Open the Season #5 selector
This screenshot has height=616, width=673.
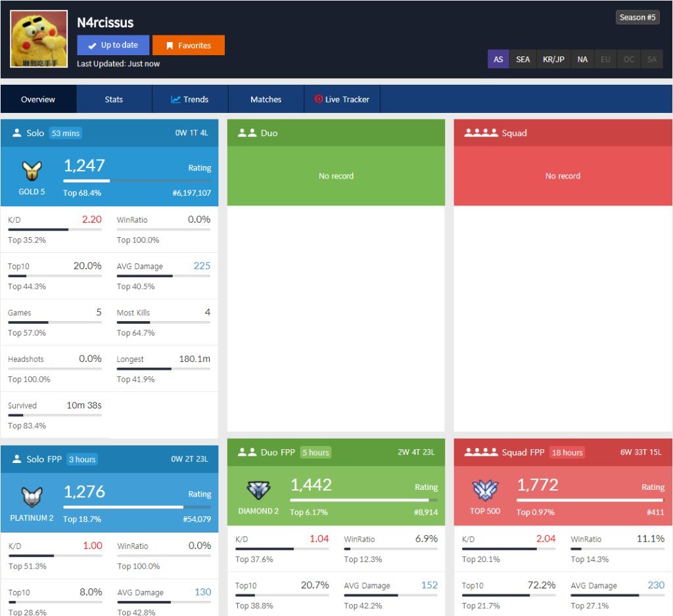(x=638, y=18)
